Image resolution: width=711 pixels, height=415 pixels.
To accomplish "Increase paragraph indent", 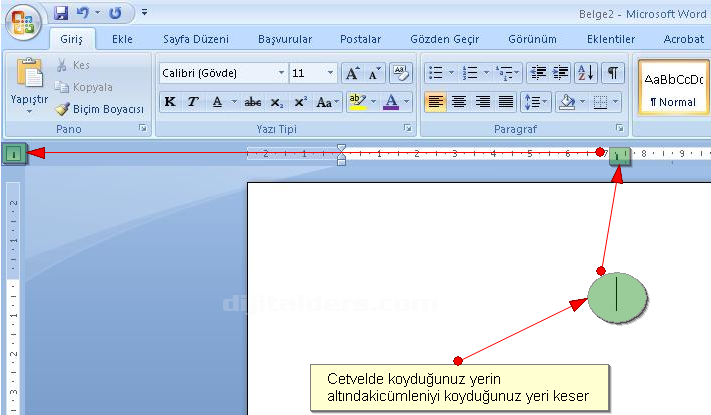I will point(560,73).
